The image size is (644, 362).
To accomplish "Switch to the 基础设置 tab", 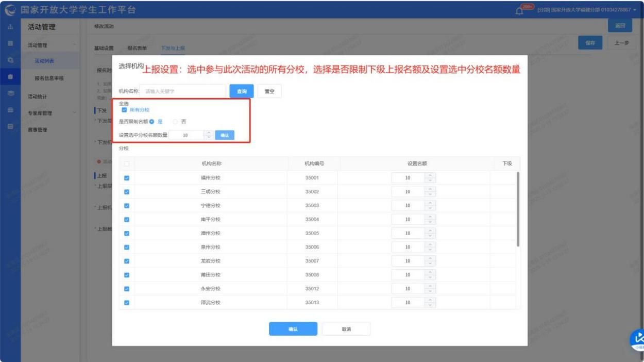I will coord(104,48).
